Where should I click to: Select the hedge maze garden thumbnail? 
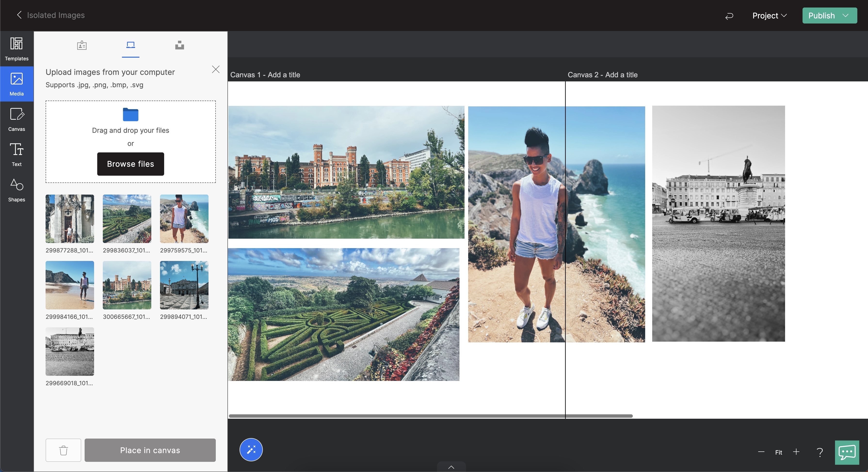point(127,219)
